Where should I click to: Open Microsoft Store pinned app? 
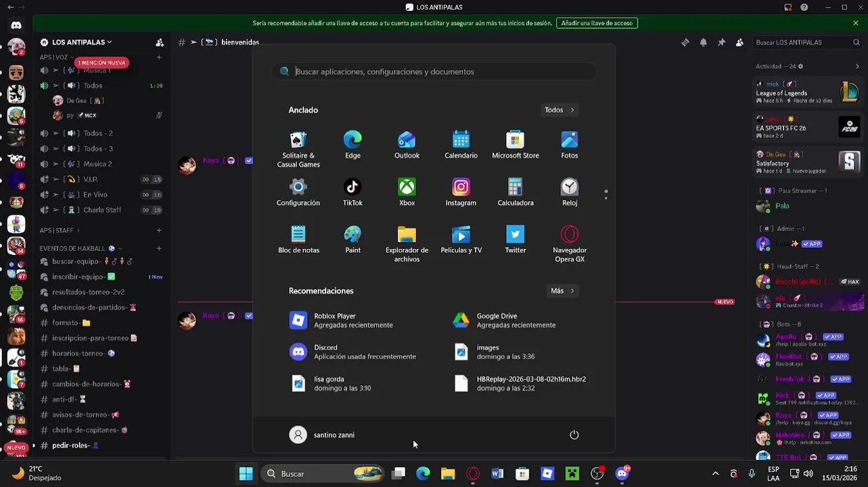516,145
